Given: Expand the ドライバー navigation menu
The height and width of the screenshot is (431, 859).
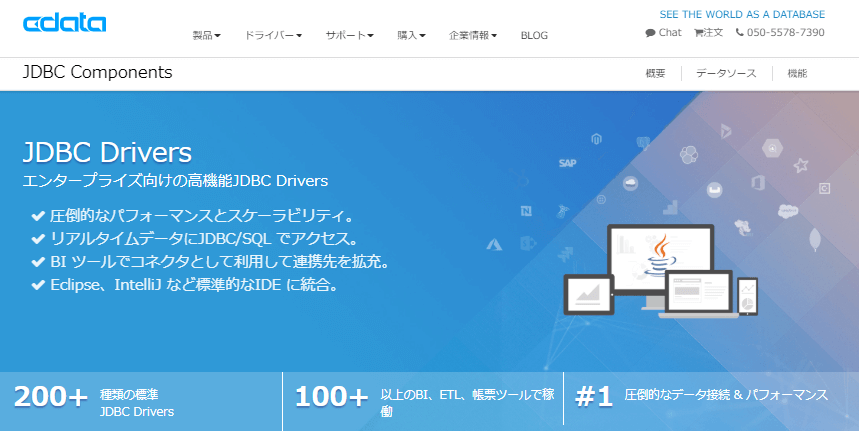Looking at the screenshot, I should (x=273, y=36).
